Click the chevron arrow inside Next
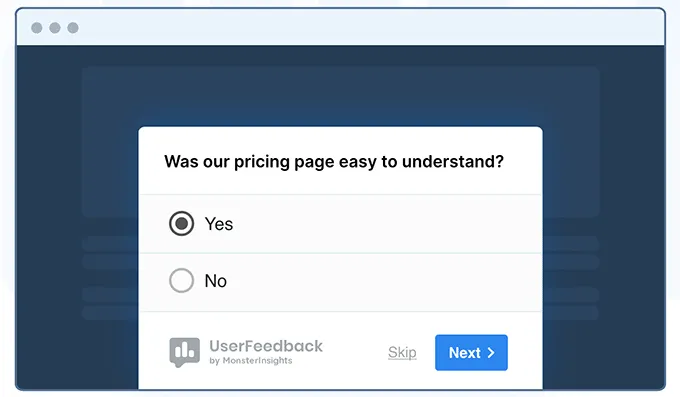 pyautogui.click(x=491, y=353)
